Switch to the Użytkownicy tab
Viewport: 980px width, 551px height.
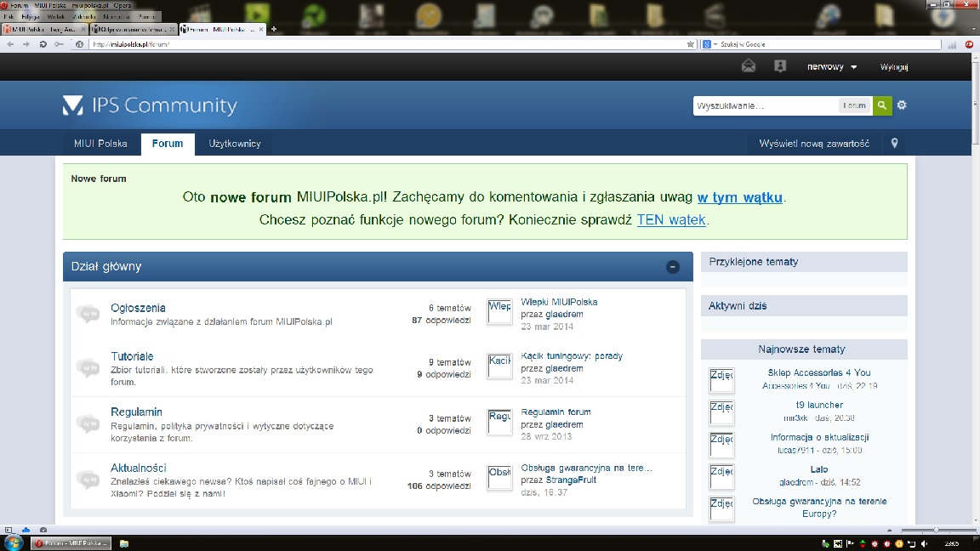click(235, 144)
